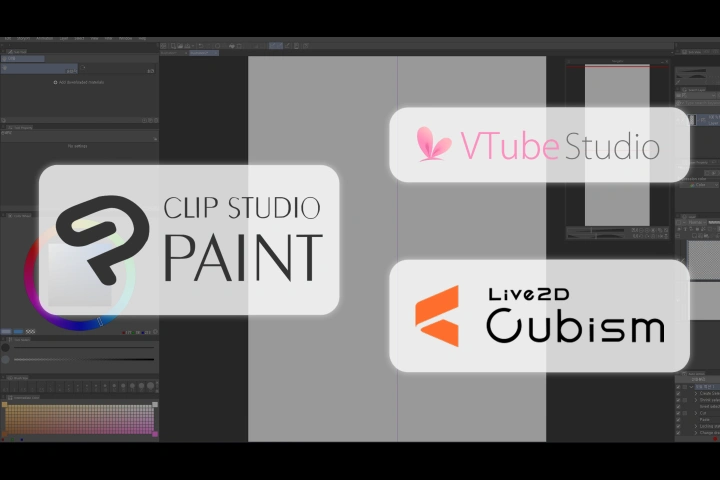Select the highlighted layer in layer list
The width and height of the screenshot is (720, 480).
(703, 120)
